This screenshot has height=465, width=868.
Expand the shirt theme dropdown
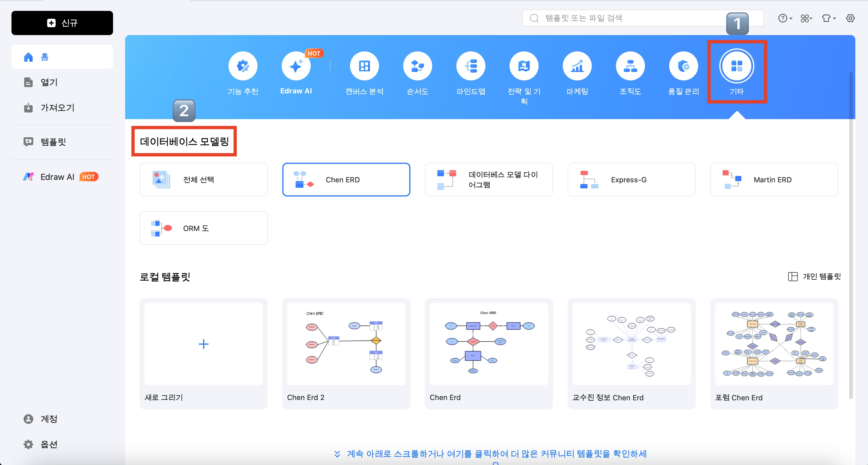(829, 18)
